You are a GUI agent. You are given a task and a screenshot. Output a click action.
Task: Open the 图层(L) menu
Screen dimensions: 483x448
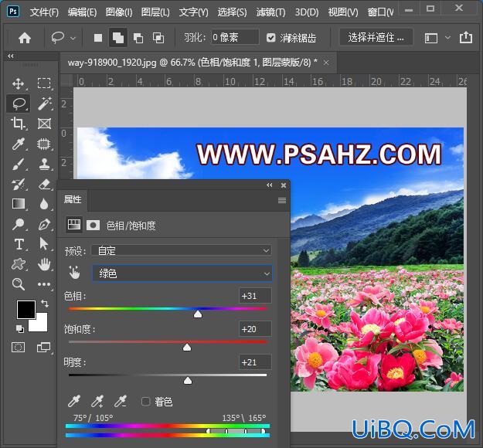pyautogui.click(x=155, y=12)
